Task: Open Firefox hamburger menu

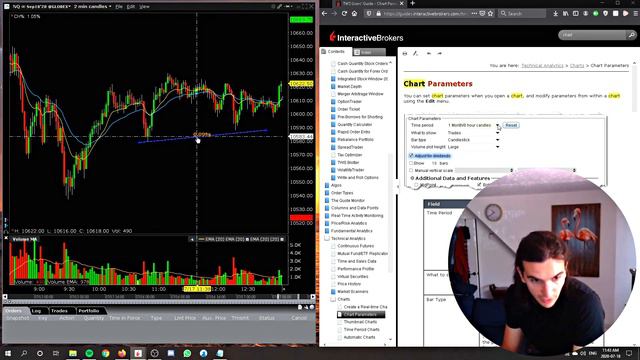Action: (636, 13)
